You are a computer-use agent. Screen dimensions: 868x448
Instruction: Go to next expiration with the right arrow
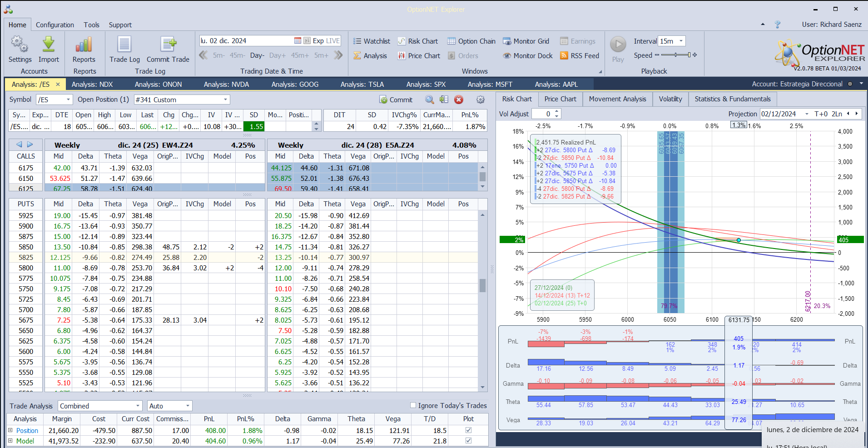[30, 144]
